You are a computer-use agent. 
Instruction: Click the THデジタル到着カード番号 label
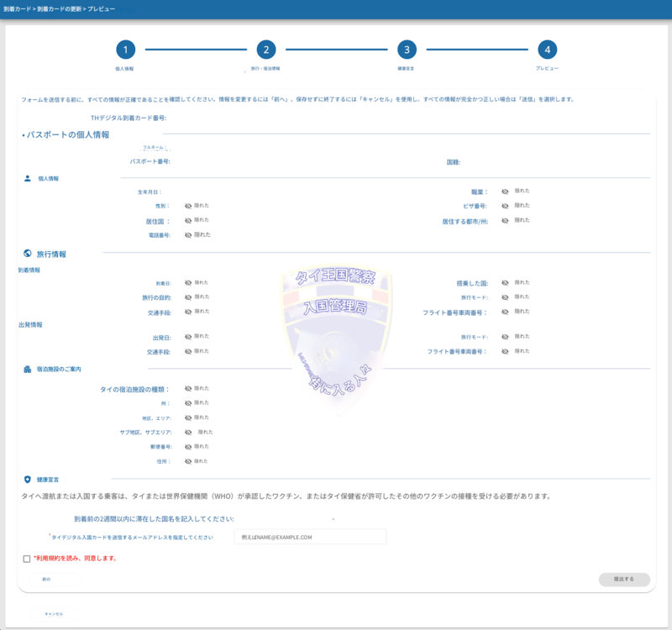coord(129,118)
